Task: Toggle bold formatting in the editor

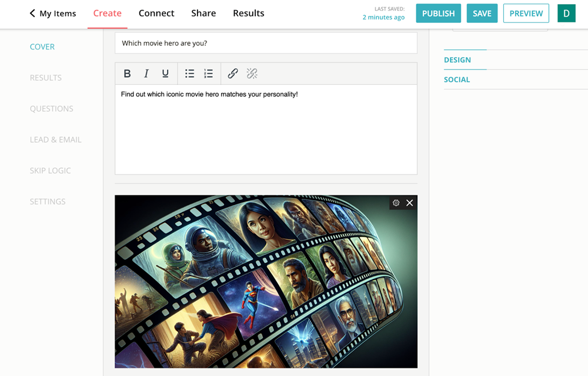Action: pos(127,73)
